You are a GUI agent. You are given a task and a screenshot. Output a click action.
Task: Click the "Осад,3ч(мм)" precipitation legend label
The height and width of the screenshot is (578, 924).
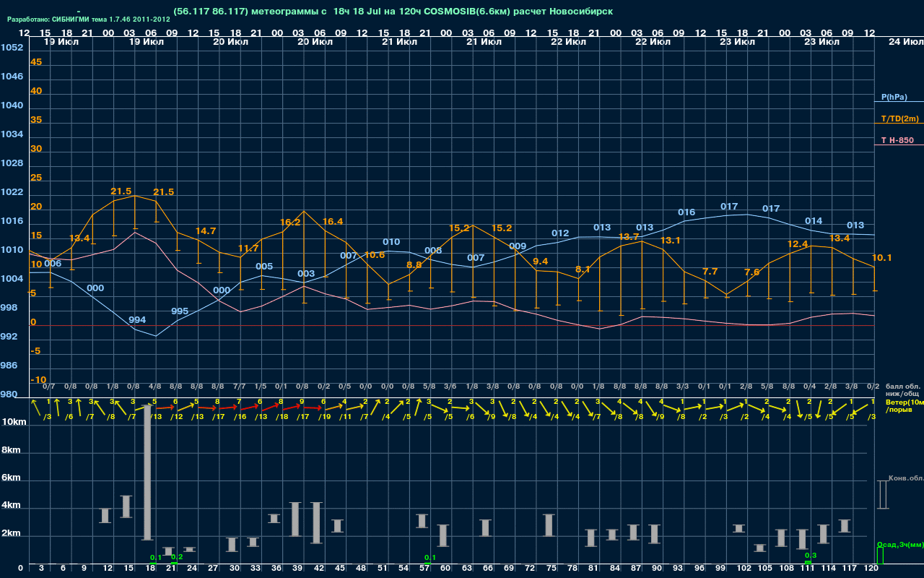[x=900, y=544]
